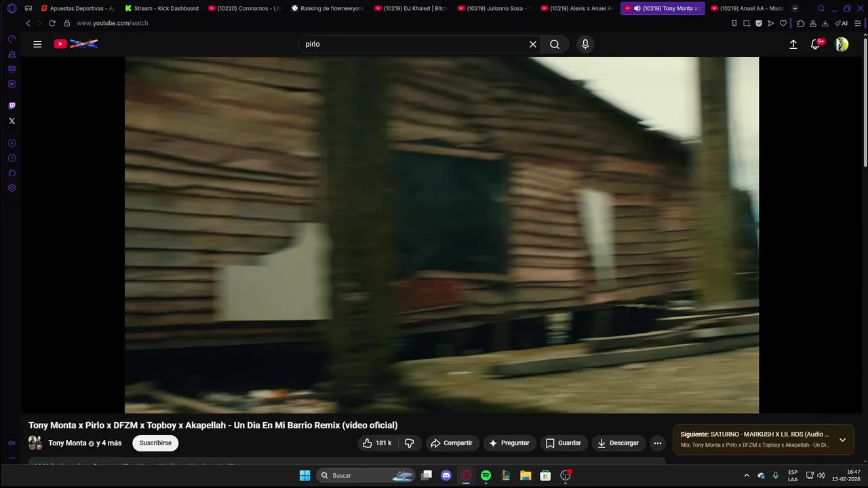868x488 pixels.
Task: Click Compartir share button
Action: tap(452, 443)
